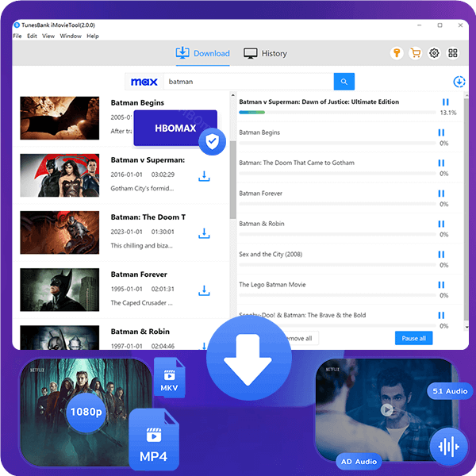Click the AD Audio label
The width and height of the screenshot is (476, 476).
pos(359,462)
